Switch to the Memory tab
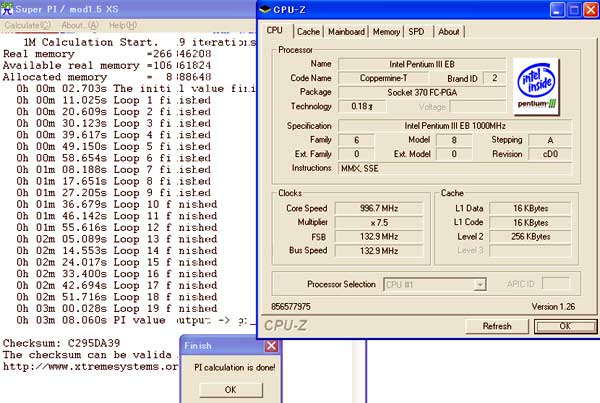The height and width of the screenshot is (403, 600). click(x=386, y=32)
